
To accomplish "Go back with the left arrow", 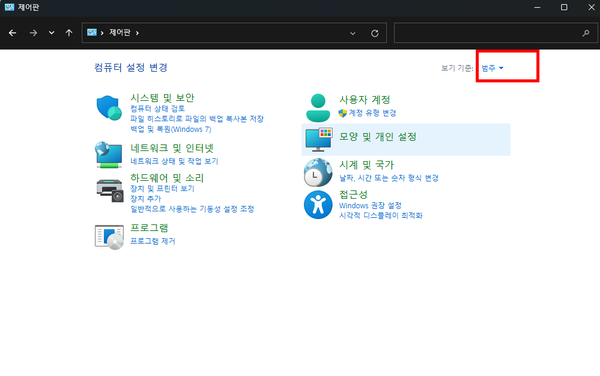I will (x=13, y=33).
